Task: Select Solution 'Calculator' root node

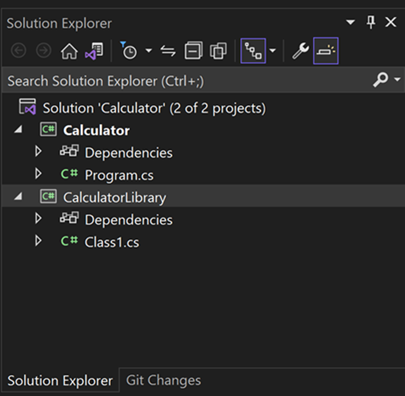Action: (154, 108)
